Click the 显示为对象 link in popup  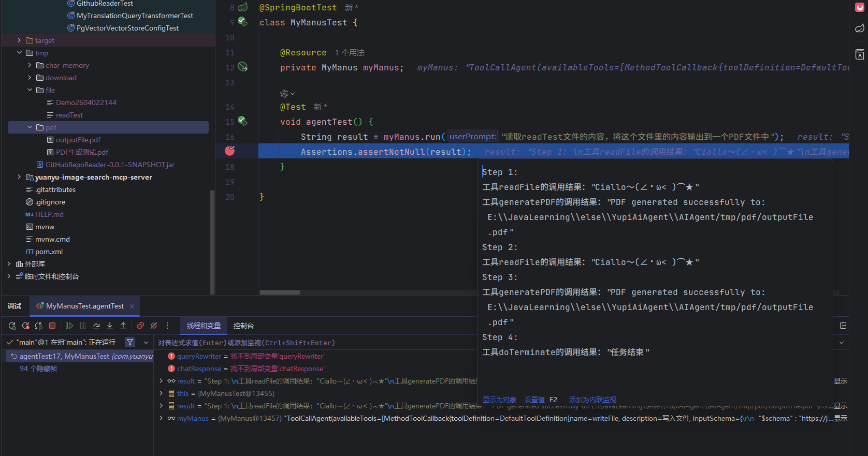click(499, 400)
